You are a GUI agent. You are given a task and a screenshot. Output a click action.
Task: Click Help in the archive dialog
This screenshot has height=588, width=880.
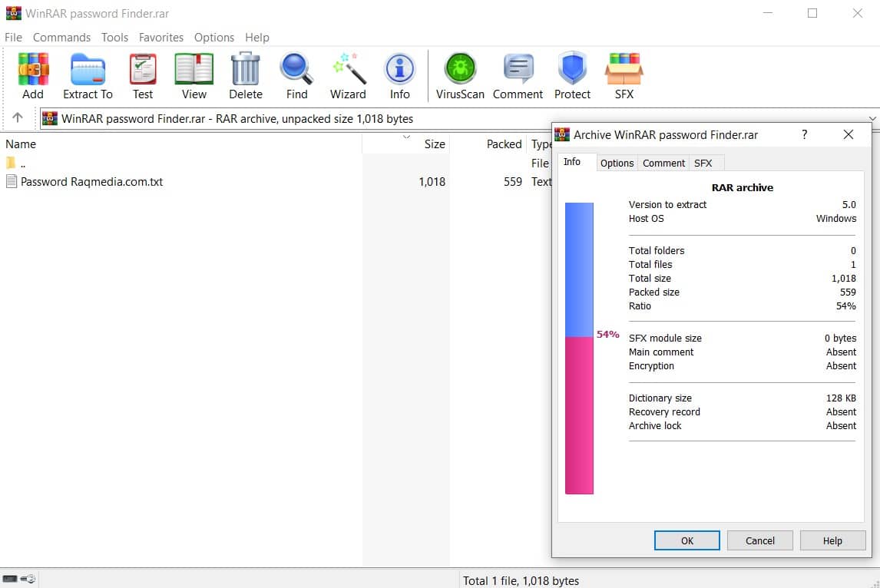tap(832, 540)
